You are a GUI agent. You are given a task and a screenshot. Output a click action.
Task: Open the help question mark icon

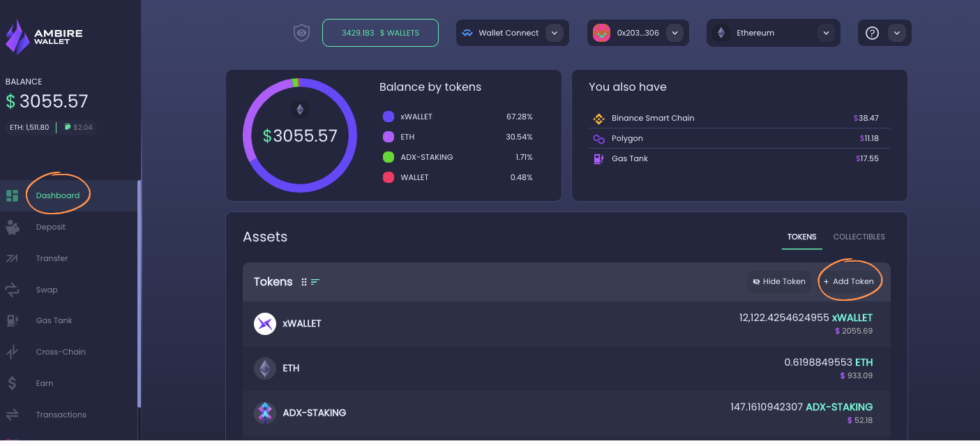click(x=872, y=33)
